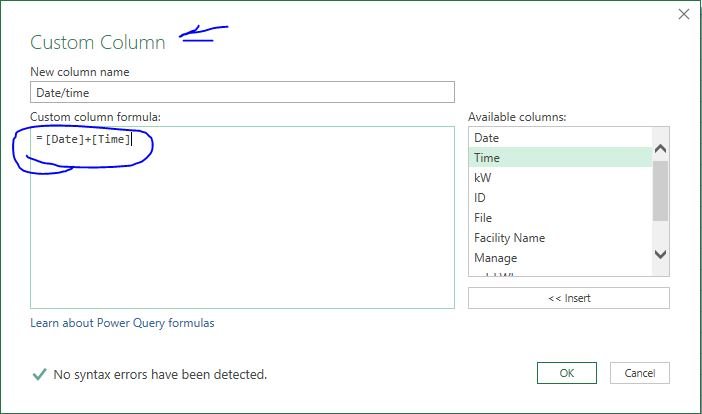Viewport: 702px width, 414px height.
Task: Click the column list scroll down arrow
Action: (660, 255)
